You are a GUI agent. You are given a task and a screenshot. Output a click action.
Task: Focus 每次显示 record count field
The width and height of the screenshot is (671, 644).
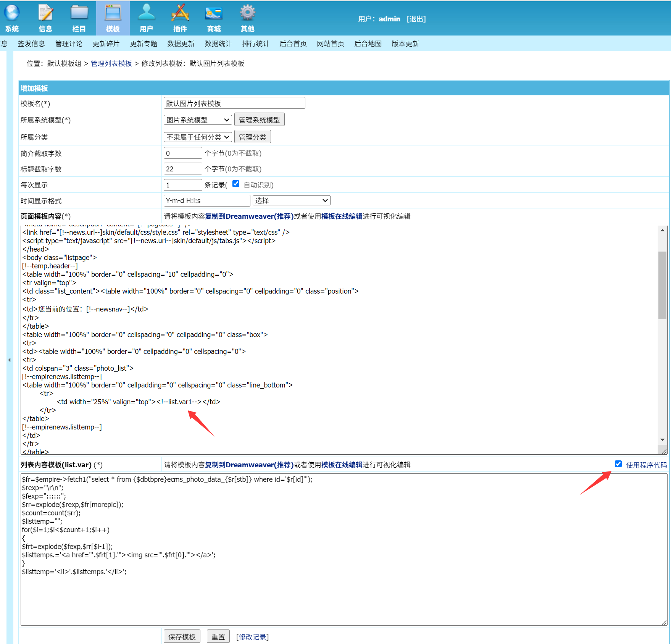click(x=183, y=185)
